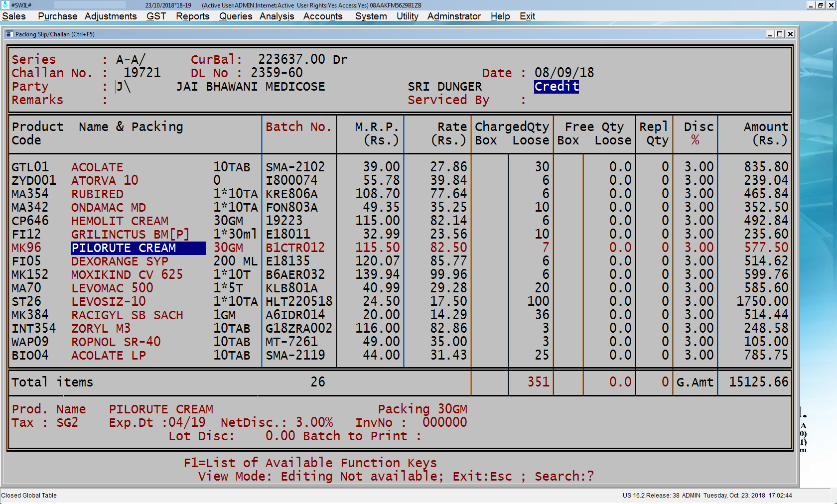
Task: Select the ACOLATE product row GTL01
Action: tap(97, 167)
